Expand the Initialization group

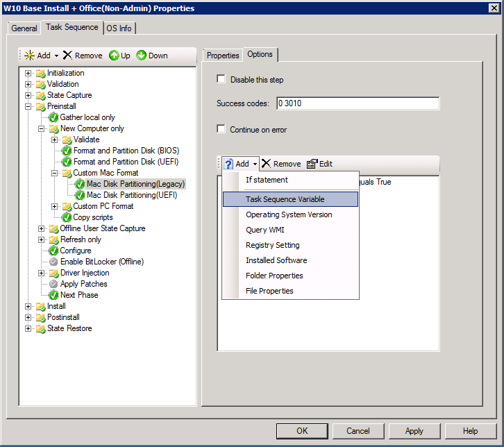(x=28, y=74)
